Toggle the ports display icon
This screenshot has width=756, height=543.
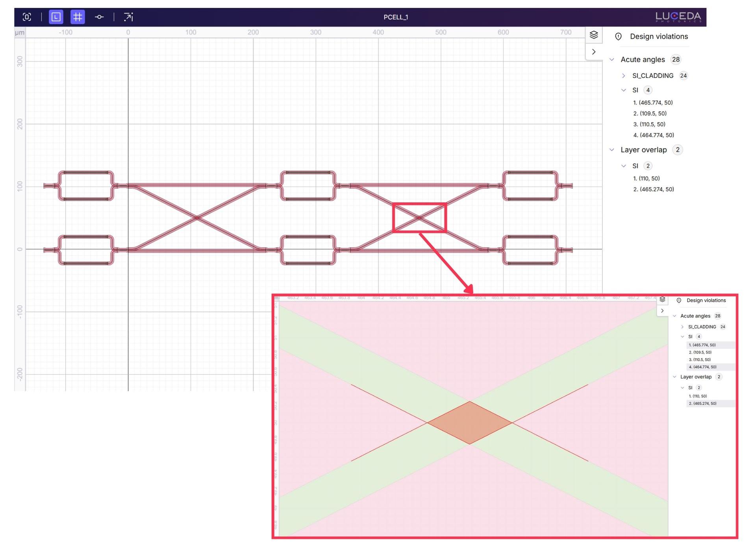pyautogui.click(x=99, y=17)
